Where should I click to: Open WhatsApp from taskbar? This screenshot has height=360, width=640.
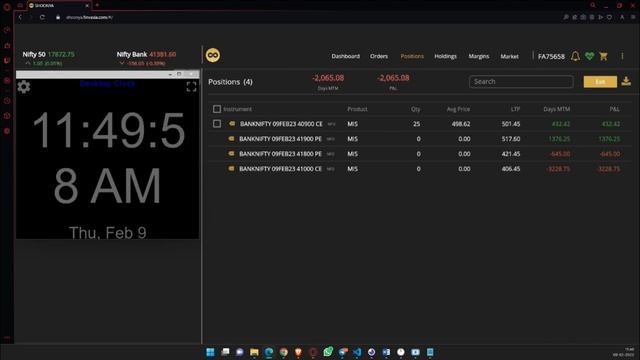click(328, 352)
